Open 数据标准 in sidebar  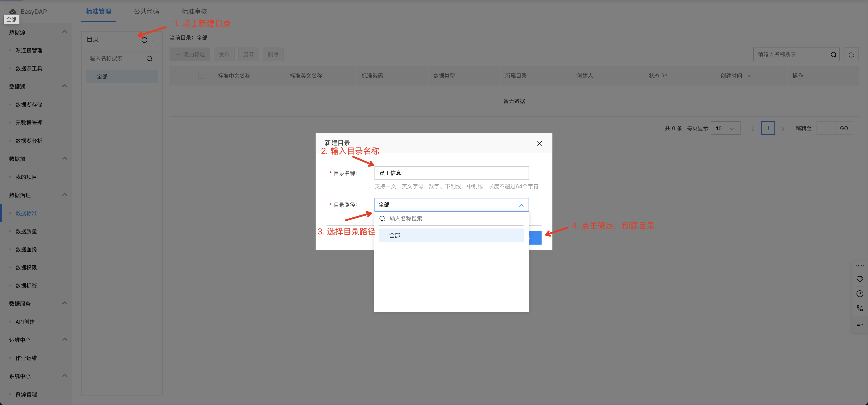point(26,213)
